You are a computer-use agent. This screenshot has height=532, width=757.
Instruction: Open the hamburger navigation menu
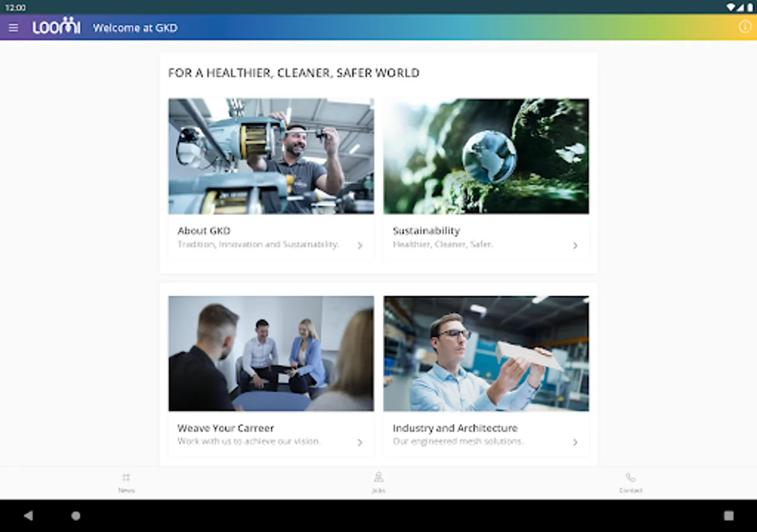(14, 28)
